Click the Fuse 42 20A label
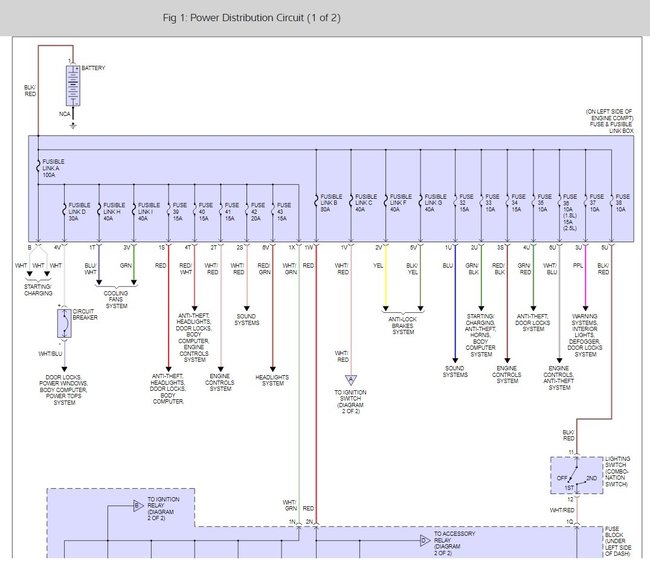Image resolution: width=650 pixels, height=563 pixels. pyautogui.click(x=257, y=211)
